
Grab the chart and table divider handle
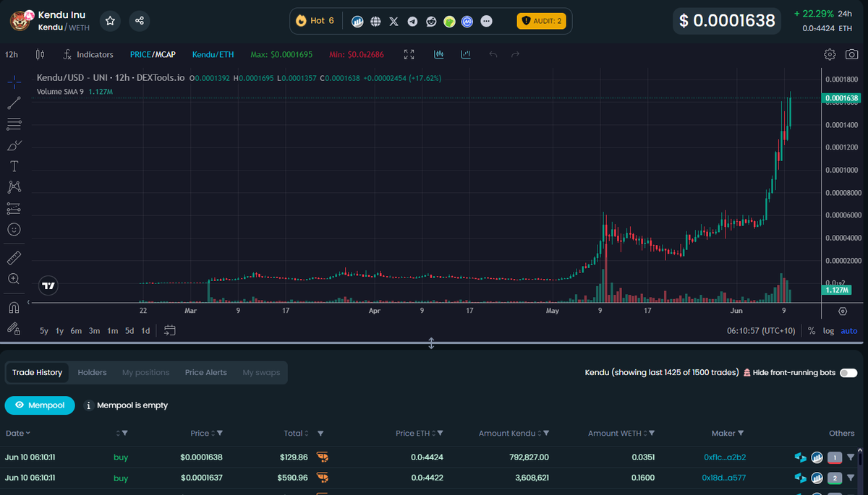(431, 343)
